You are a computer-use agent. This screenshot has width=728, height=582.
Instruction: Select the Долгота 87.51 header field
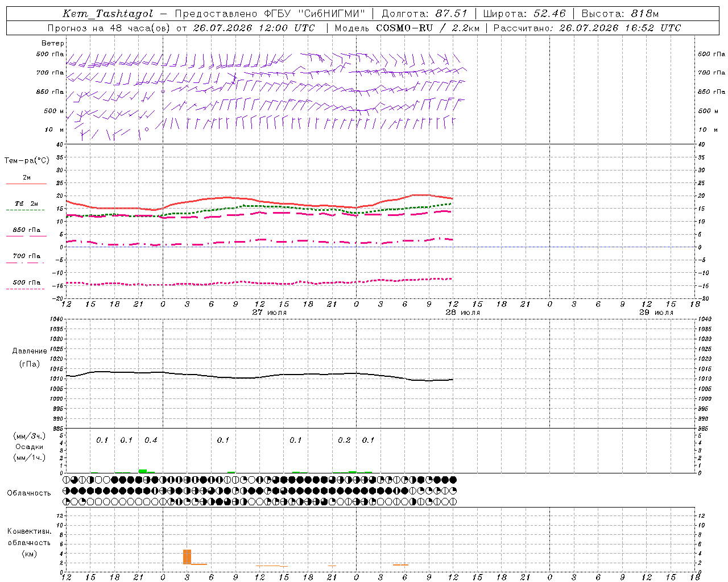[424, 14]
